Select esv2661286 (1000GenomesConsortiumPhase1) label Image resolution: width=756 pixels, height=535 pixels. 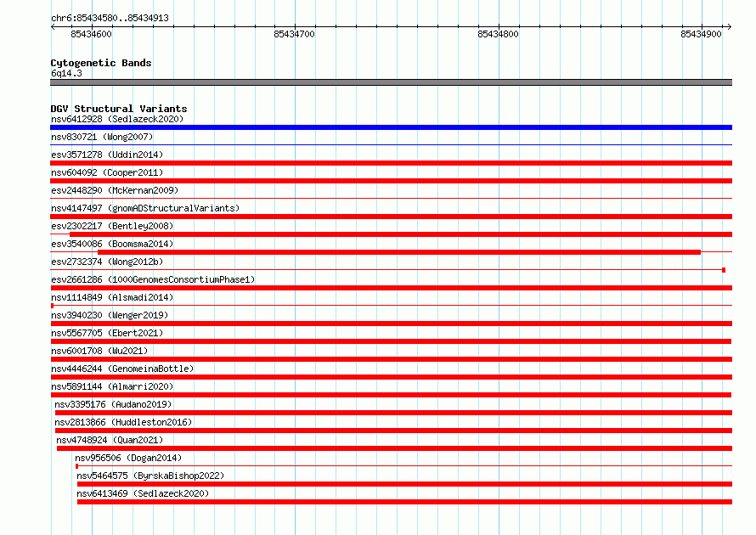click(x=153, y=279)
